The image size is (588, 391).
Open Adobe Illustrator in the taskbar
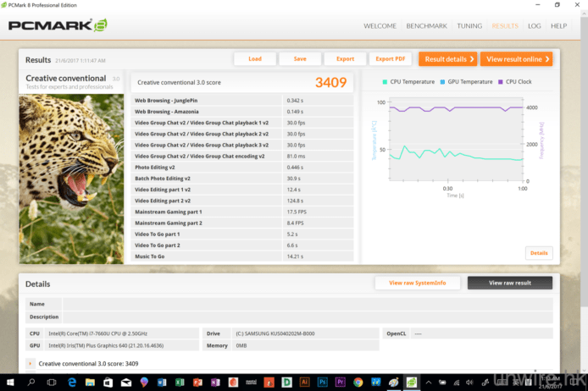[x=304, y=383]
